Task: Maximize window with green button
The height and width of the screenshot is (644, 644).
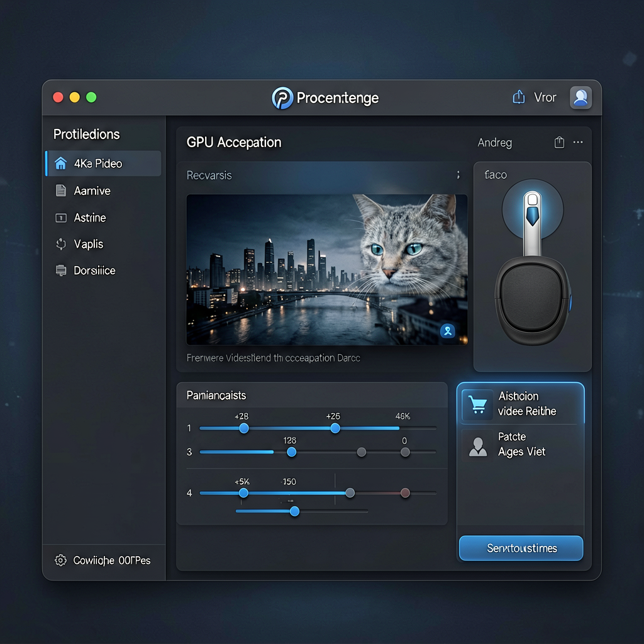Action: pos(91,97)
